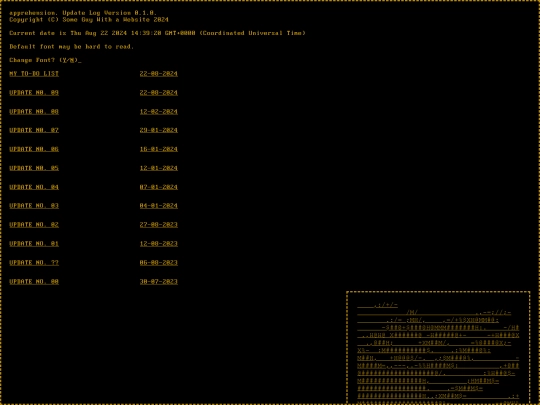Viewport: 540px width, 405px height.
Task: Click the 12-08-2023 date
Action: (159, 243)
